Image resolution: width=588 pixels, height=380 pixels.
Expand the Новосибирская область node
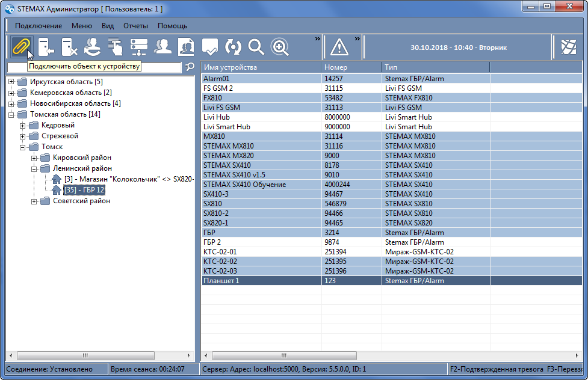pyautogui.click(x=11, y=103)
